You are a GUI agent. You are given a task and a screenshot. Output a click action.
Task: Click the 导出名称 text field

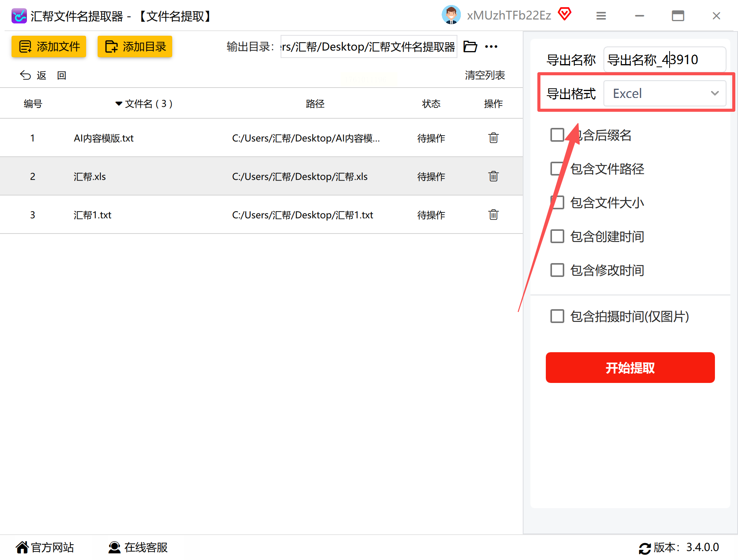coord(665,60)
